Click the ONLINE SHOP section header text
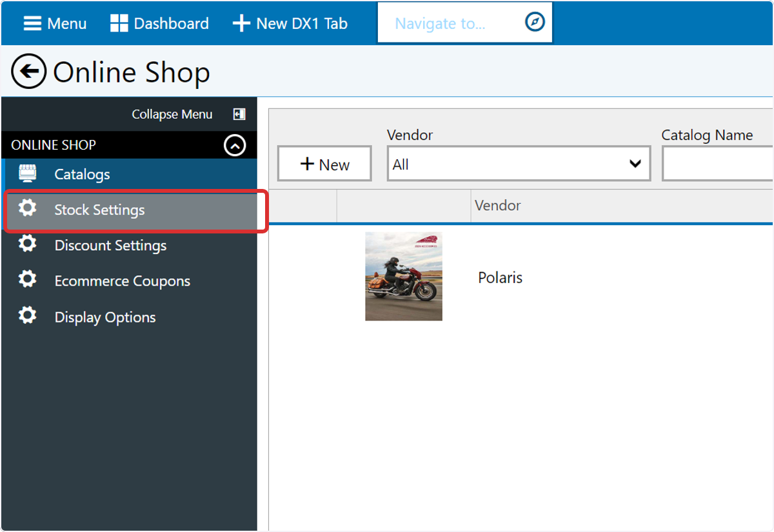 point(54,145)
